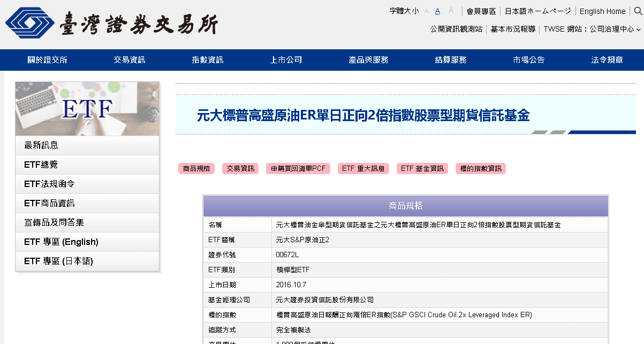The width and height of the screenshot is (644, 344).
Task: Click the ETF 重大訊息 button
Action: 363,168
